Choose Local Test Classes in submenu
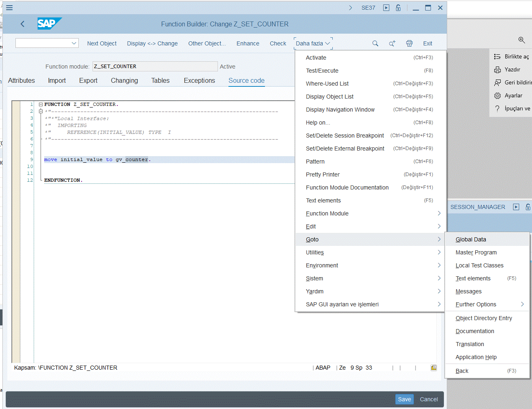This screenshot has height=409, width=532. pyautogui.click(x=487, y=265)
